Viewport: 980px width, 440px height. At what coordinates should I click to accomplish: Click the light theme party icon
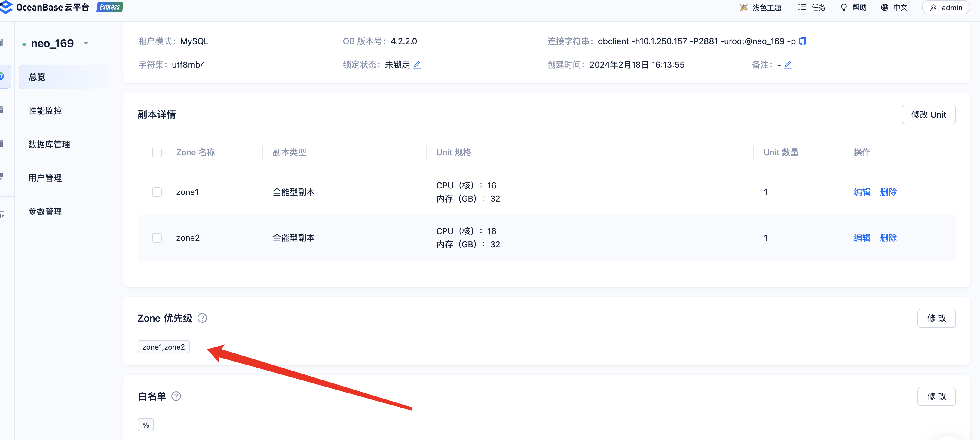pos(744,7)
